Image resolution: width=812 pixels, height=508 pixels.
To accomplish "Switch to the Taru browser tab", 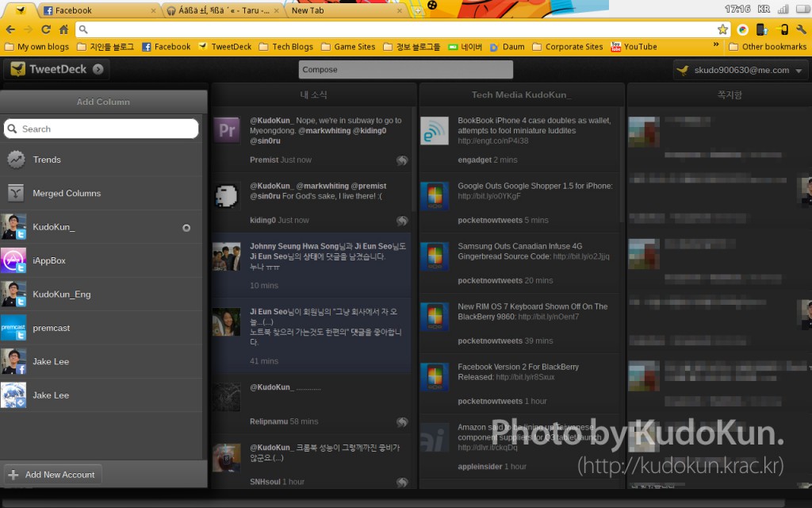I will 223,10.
